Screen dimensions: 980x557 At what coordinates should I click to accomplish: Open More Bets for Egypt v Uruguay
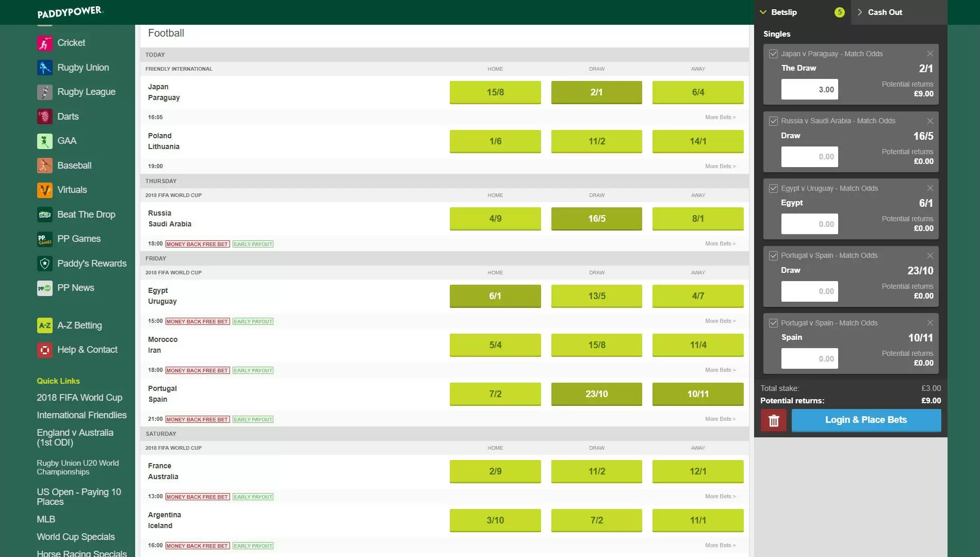(x=721, y=321)
